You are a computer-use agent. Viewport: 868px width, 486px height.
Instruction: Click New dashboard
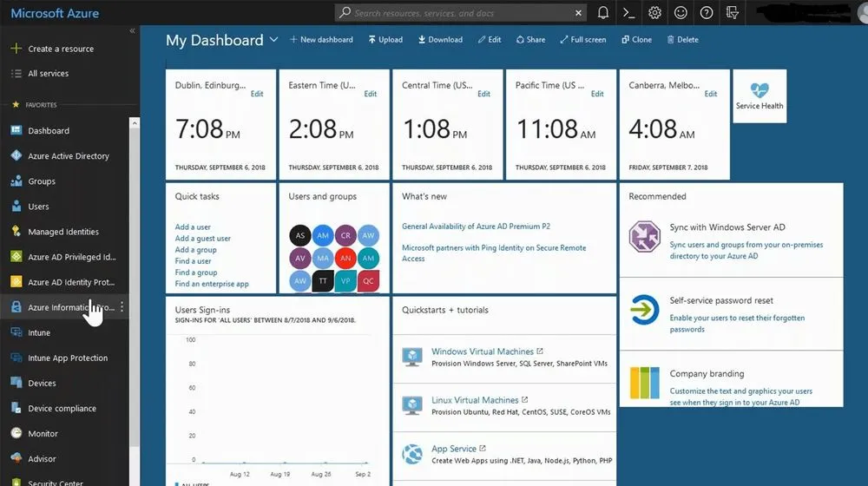click(x=321, y=40)
